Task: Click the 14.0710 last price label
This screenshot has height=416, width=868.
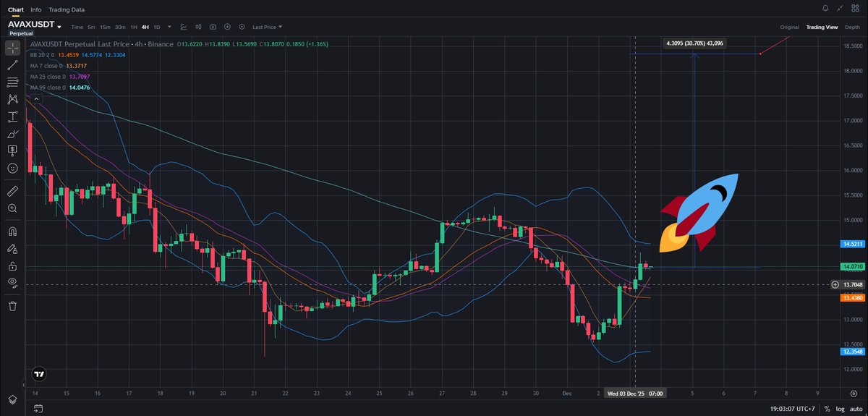Action: [852, 267]
